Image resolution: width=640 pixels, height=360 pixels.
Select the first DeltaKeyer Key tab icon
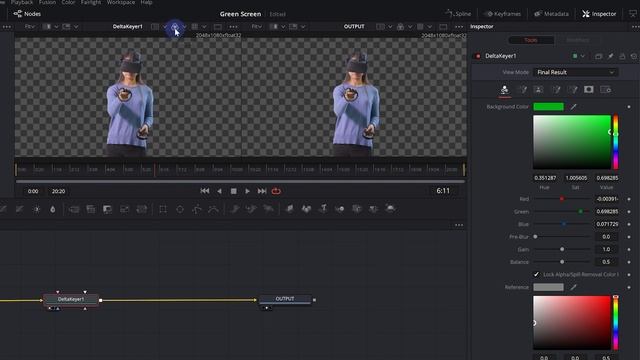[505, 90]
